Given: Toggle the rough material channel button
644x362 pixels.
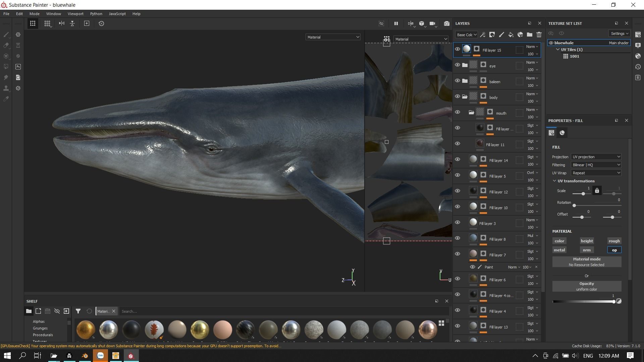Looking at the screenshot, I should click(614, 241).
